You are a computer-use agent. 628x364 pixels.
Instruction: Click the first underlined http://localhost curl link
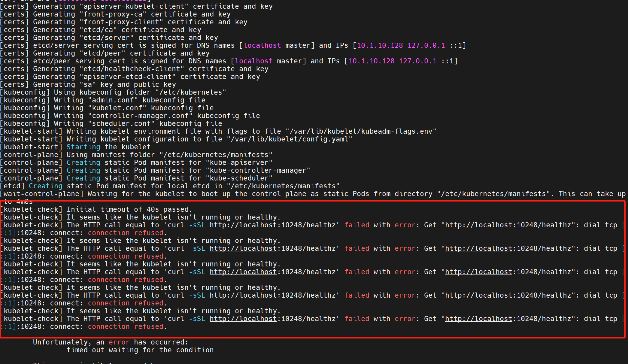tap(243, 225)
